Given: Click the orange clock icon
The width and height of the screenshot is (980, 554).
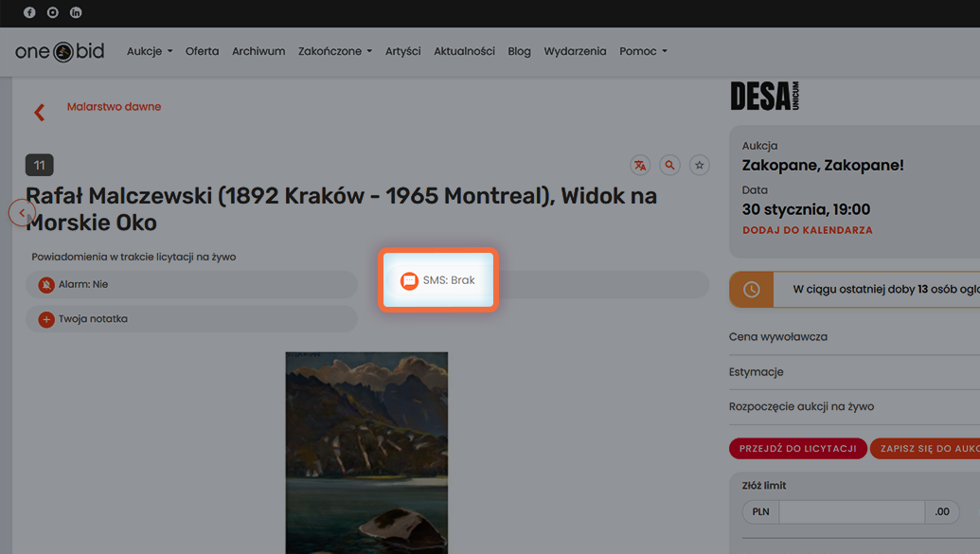Looking at the screenshot, I should [x=751, y=290].
